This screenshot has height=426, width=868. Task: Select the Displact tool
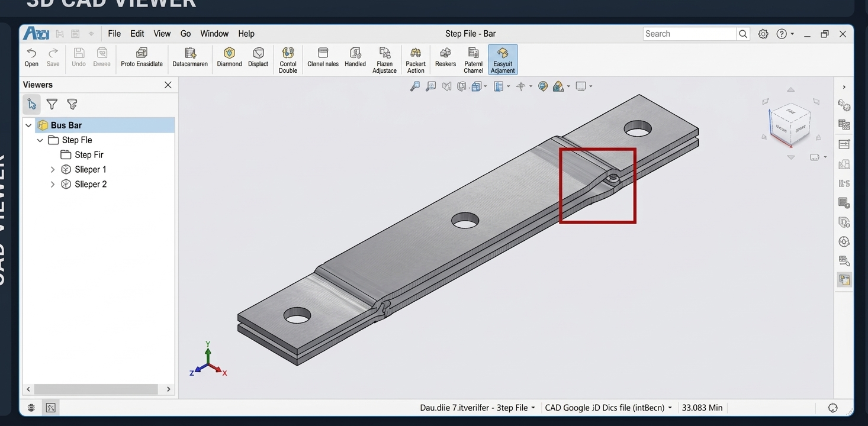[x=258, y=57]
